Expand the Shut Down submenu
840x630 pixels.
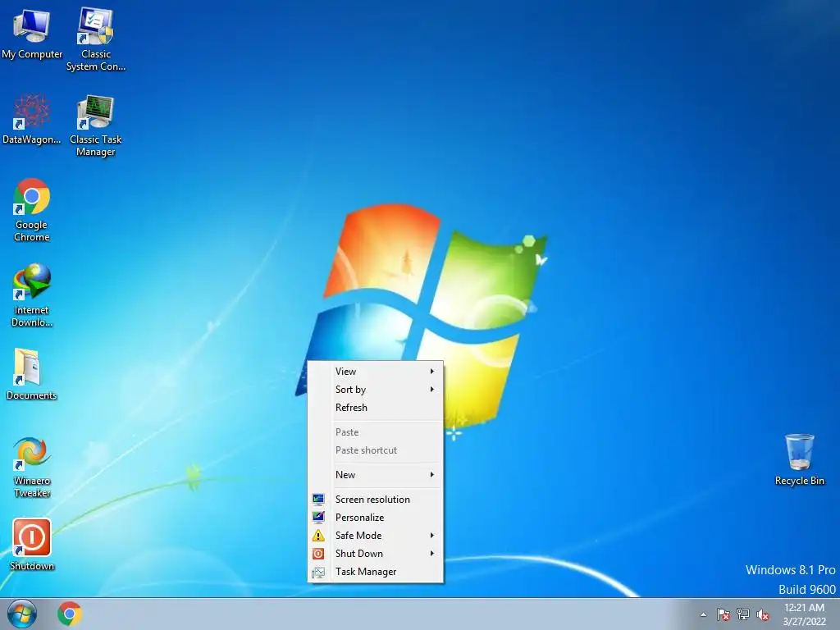(376, 554)
